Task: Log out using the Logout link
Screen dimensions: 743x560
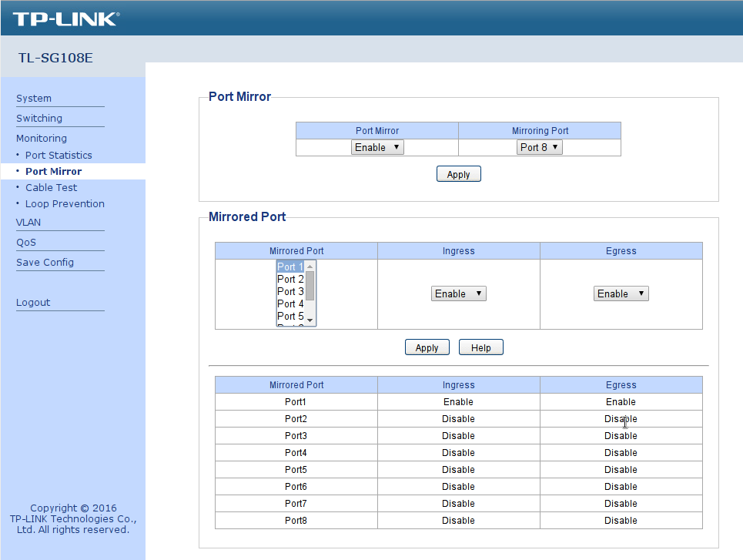Action: pyautogui.click(x=33, y=303)
